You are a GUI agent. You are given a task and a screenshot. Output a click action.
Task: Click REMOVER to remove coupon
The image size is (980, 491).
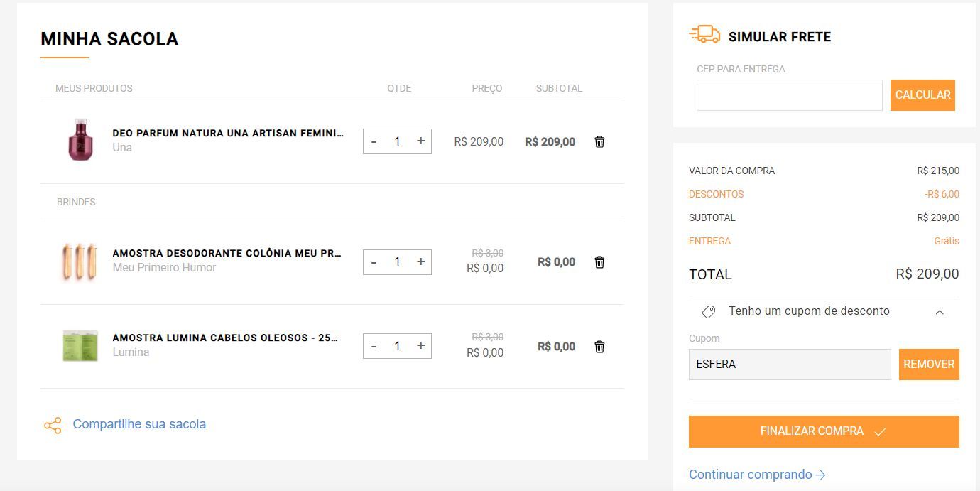pyautogui.click(x=929, y=365)
